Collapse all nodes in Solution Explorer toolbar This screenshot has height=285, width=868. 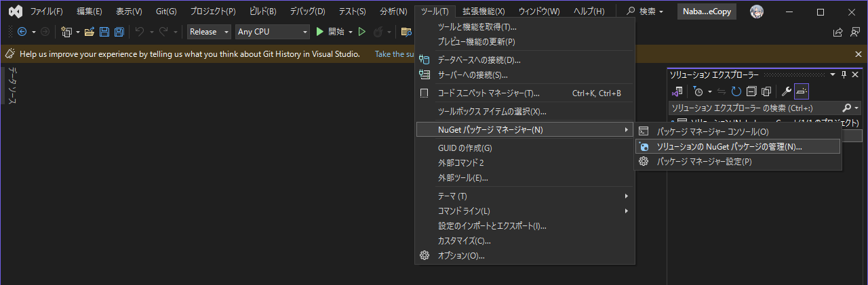coord(751,91)
